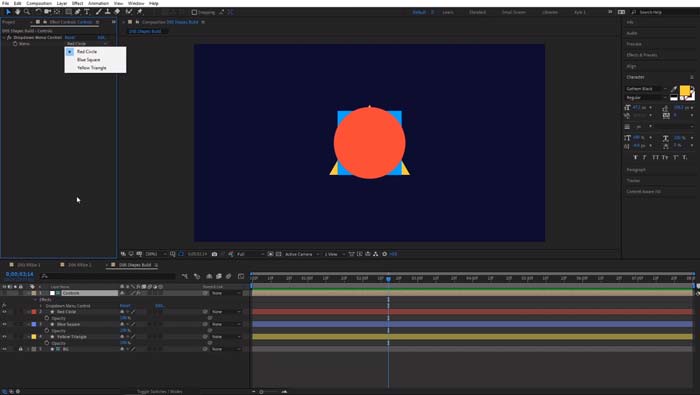Toggle motion blur icon in timeline
The image size is (700, 395).
point(229,276)
